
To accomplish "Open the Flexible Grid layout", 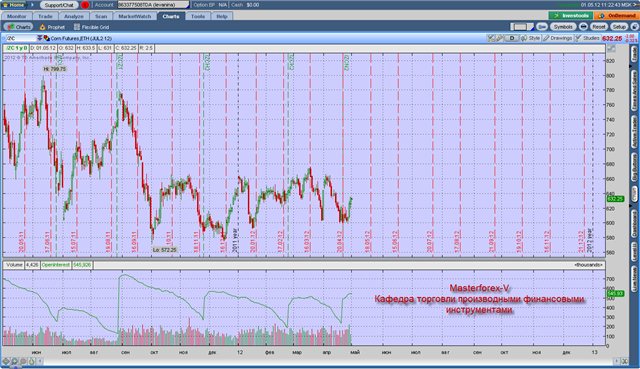I will [x=91, y=27].
